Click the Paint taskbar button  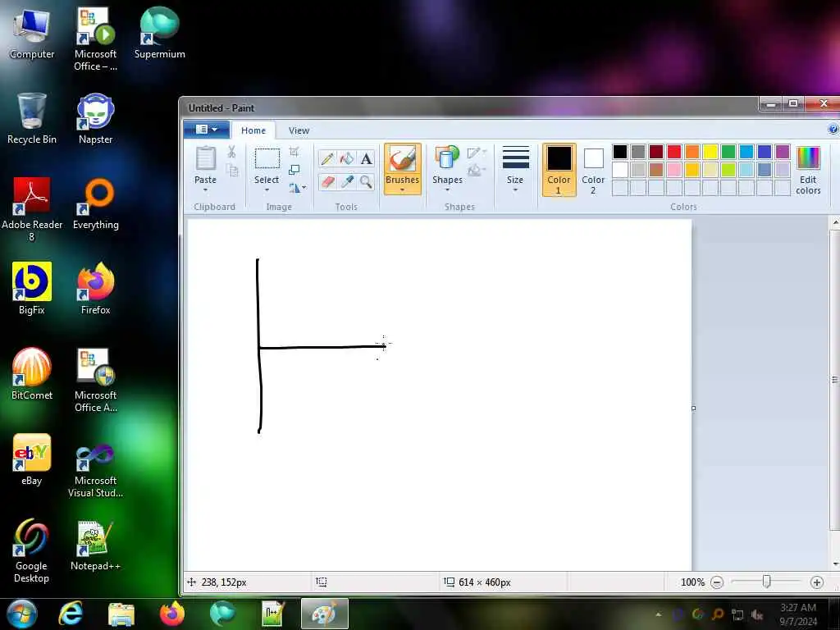point(325,614)
